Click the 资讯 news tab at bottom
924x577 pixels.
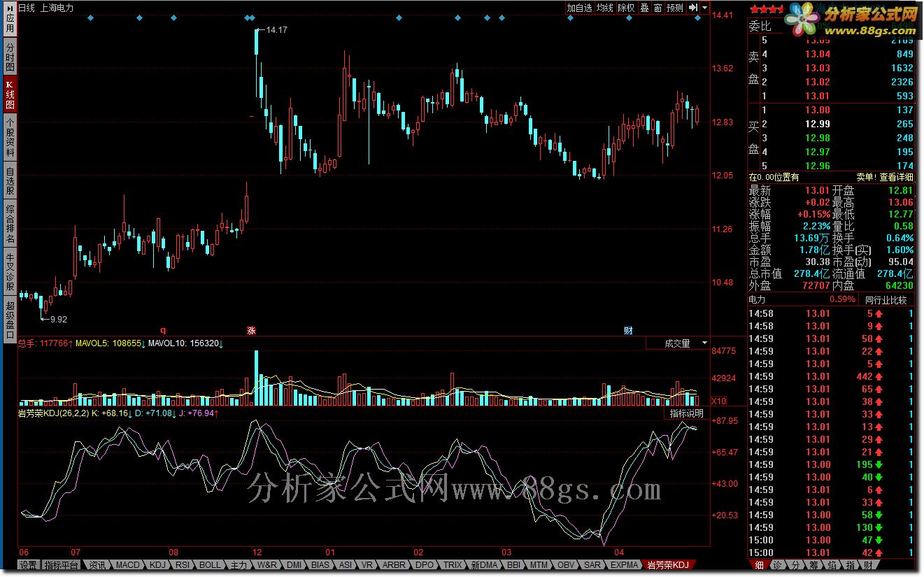(x=97, y=565)
